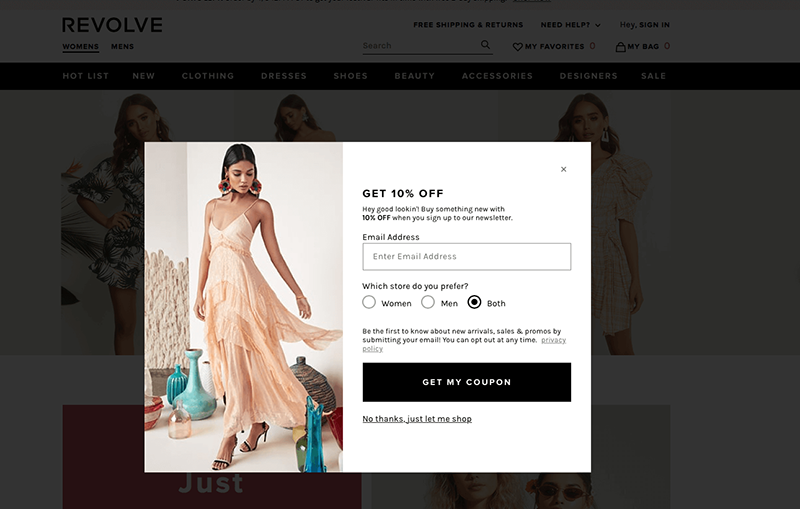Open the Dresses navigation menu
800x509 pixels.
(284, 76)
